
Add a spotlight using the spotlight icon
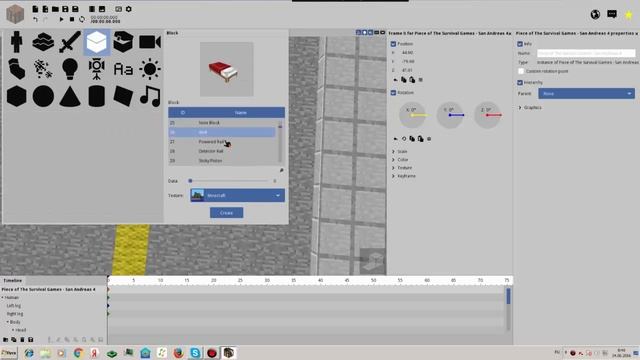point(97,69)
